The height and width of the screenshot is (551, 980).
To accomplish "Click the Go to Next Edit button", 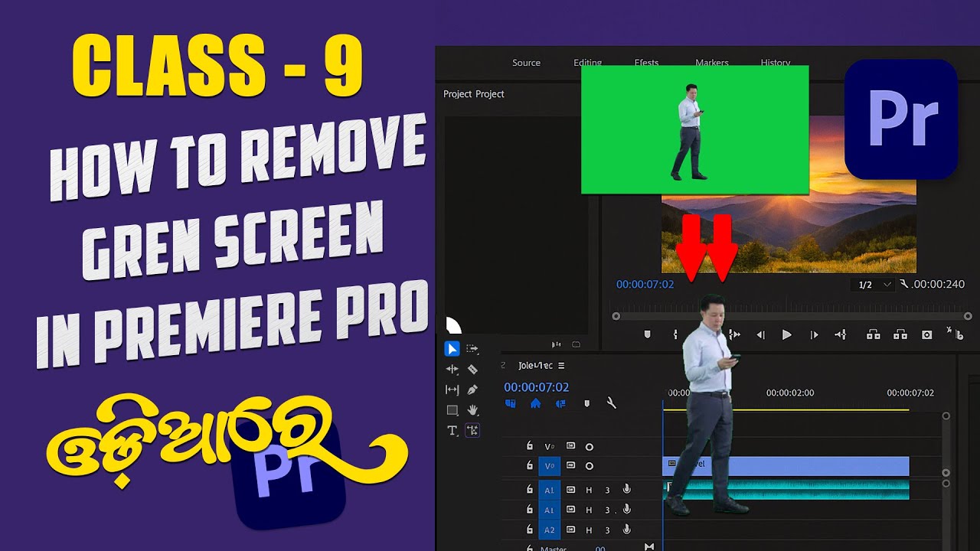I will coord(841,334).
